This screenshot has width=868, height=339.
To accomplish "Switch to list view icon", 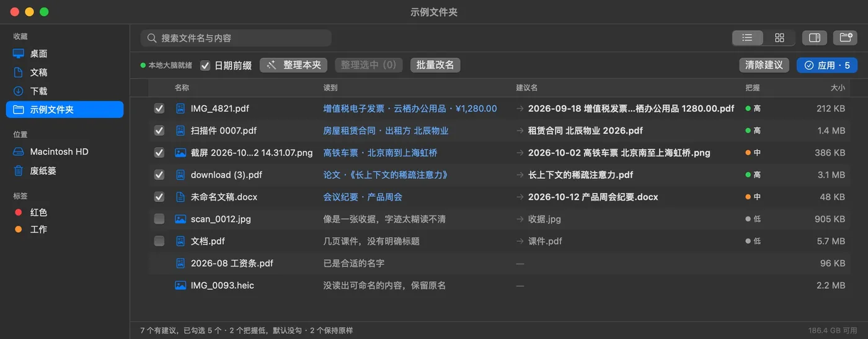I will tap(747, 38).
